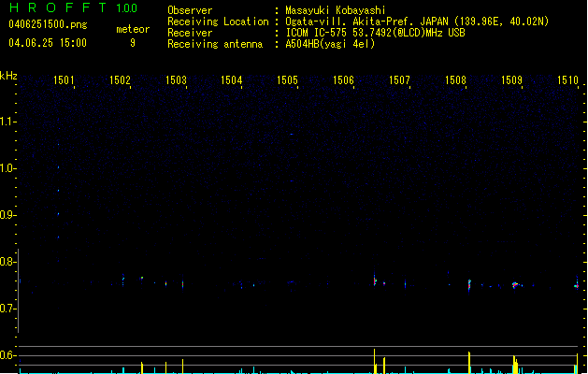Click the 0.7 kHz frequency label
Image resolution: width=588 pixels, height=374 pixels.
(7, 309)
